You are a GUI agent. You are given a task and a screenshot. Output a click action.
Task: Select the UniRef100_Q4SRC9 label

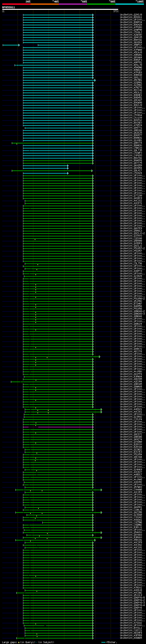pyautogui.click(x=131, y=198)
